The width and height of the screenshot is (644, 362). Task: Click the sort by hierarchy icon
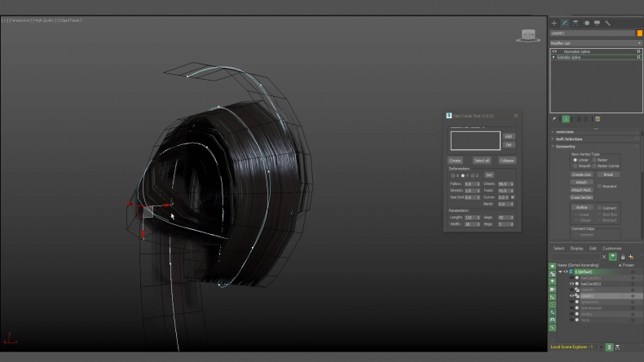click(x=618, y=347)
